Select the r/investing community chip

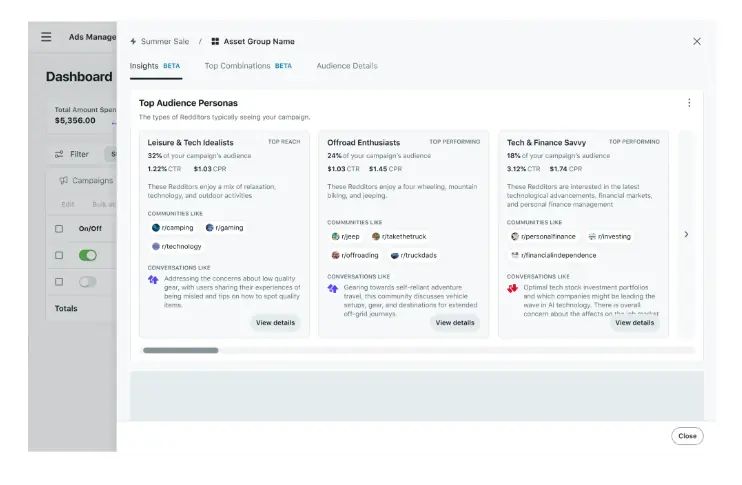(x=610, y=237)
